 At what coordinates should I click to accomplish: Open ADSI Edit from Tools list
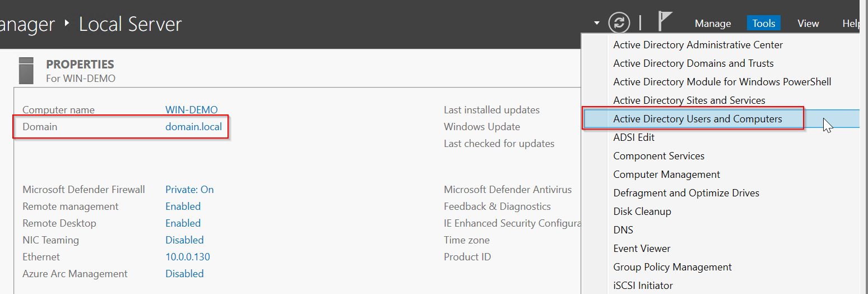pos(634,137)
